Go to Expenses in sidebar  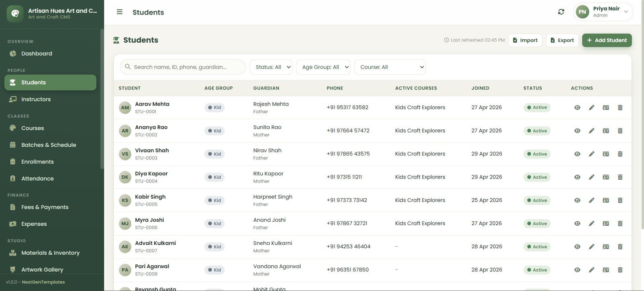pos(50,224)
